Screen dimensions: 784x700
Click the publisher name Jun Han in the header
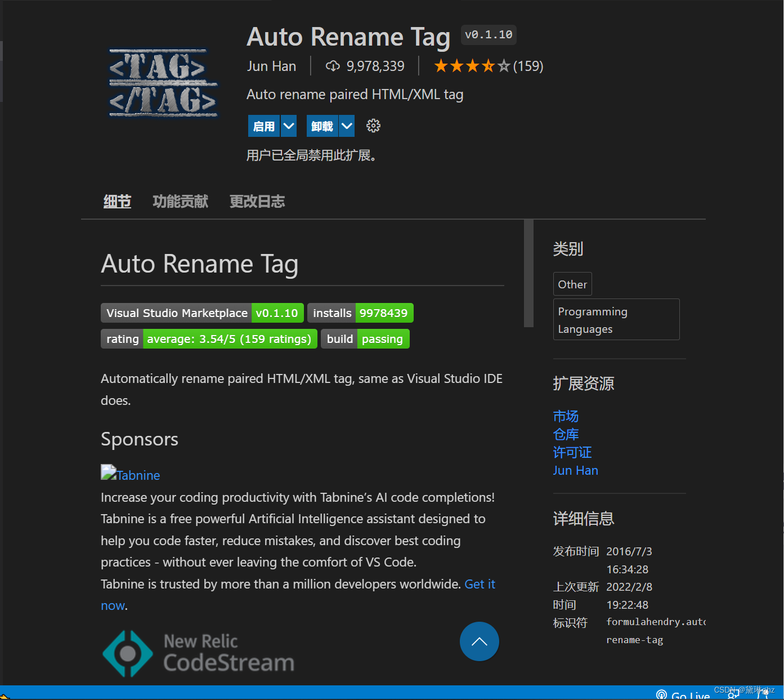pyautogui.click(x=271, y=66)
